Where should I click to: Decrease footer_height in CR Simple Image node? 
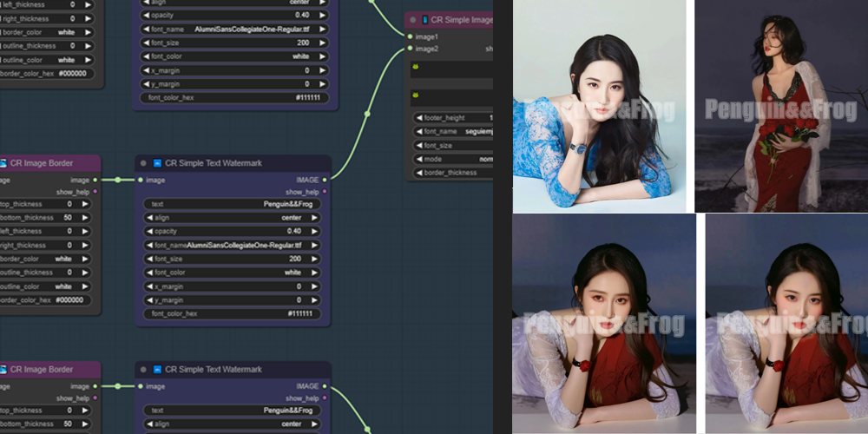click(419, 118)
